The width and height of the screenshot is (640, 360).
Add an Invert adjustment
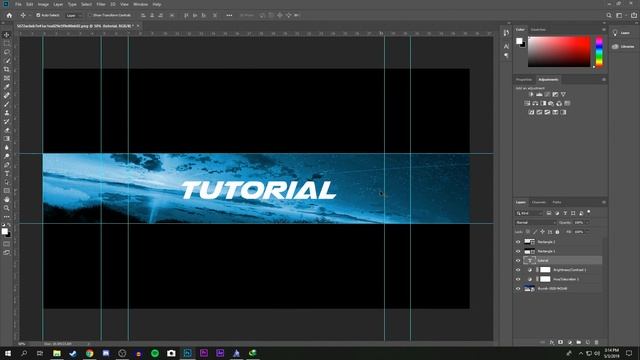click(531, 112)
